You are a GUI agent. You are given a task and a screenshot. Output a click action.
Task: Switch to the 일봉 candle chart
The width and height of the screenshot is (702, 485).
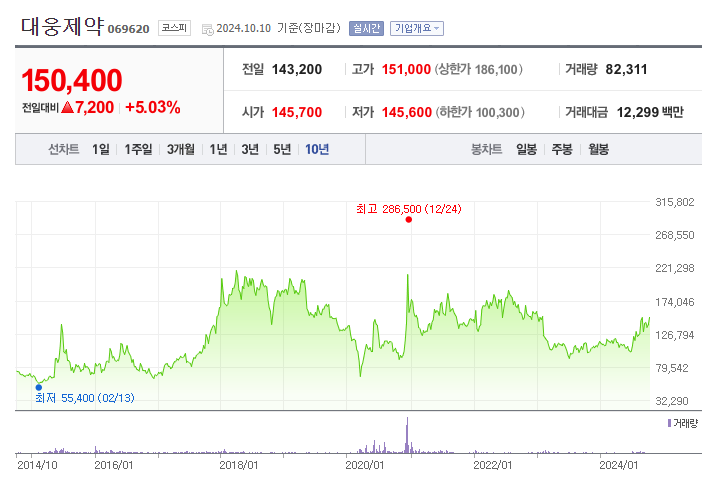pos(526,149)
